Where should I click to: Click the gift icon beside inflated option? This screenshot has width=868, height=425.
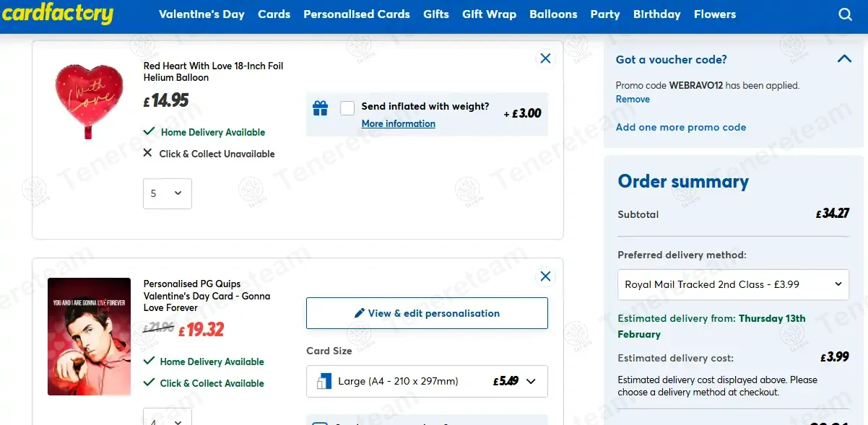(320, 108)
